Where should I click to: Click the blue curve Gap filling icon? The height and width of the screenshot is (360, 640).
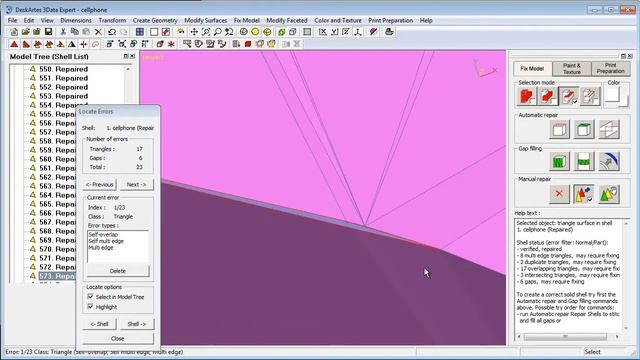609,161
